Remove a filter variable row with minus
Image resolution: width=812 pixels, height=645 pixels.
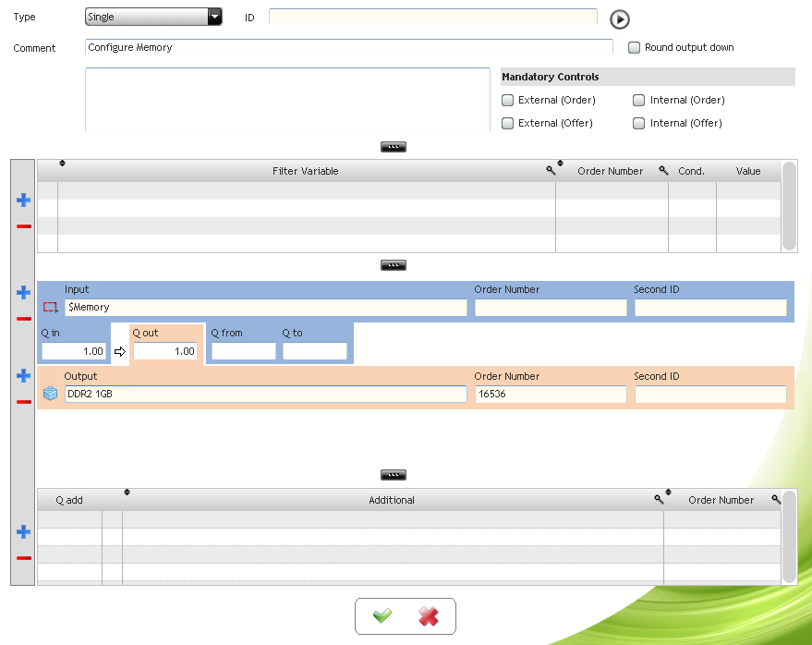(x=23, y=226)
